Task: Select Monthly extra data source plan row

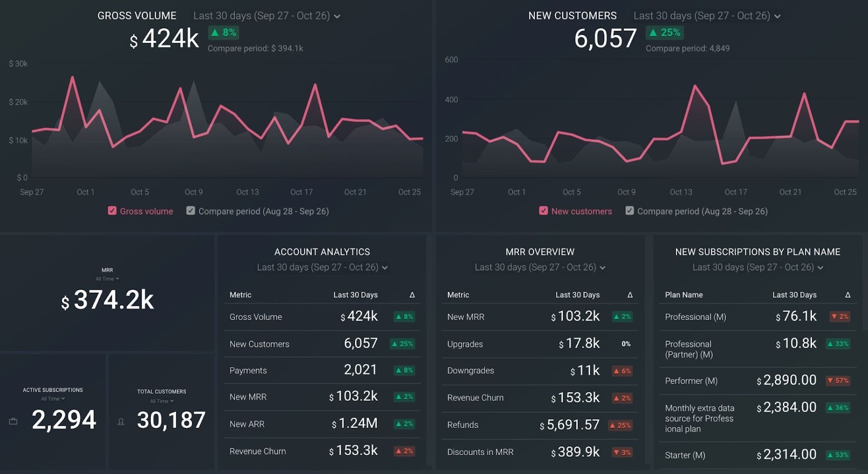Action: click(x=758, y=418)
